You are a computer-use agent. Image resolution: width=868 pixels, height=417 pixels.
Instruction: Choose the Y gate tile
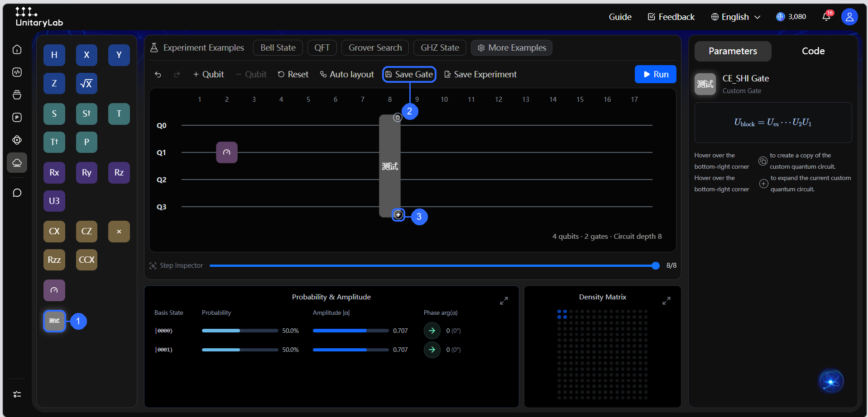[119, 55]
